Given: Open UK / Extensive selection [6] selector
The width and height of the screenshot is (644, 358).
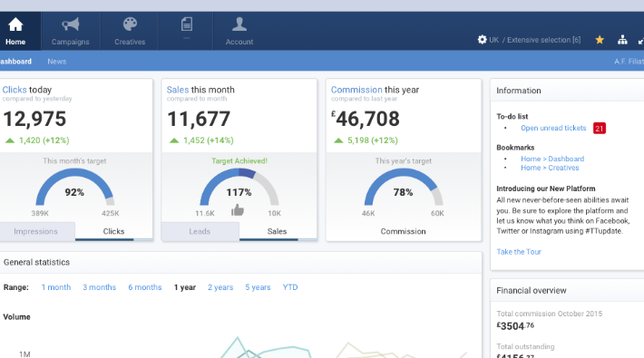Looking at the screenshot, I should (535, 40).
